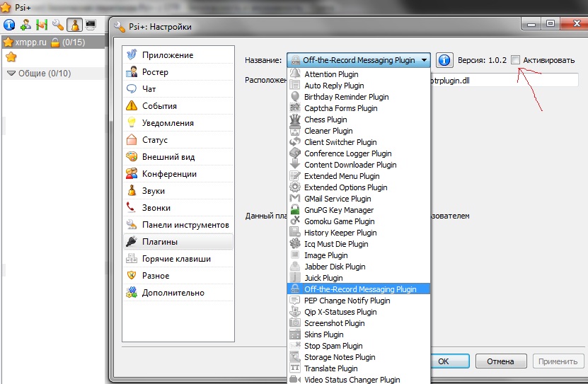
Task: Select Chess Plugin in dropdown
Action: [359, 120]
